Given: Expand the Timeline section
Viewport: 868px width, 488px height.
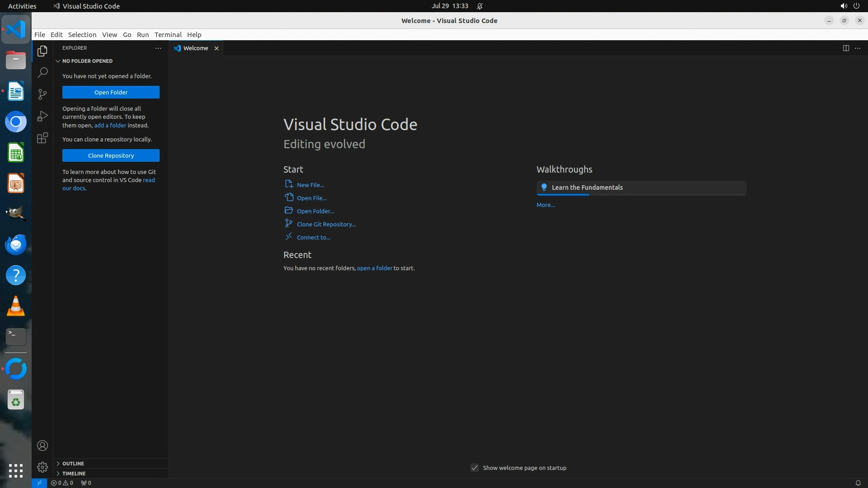Looking at the screenshot, I should 74,473.
